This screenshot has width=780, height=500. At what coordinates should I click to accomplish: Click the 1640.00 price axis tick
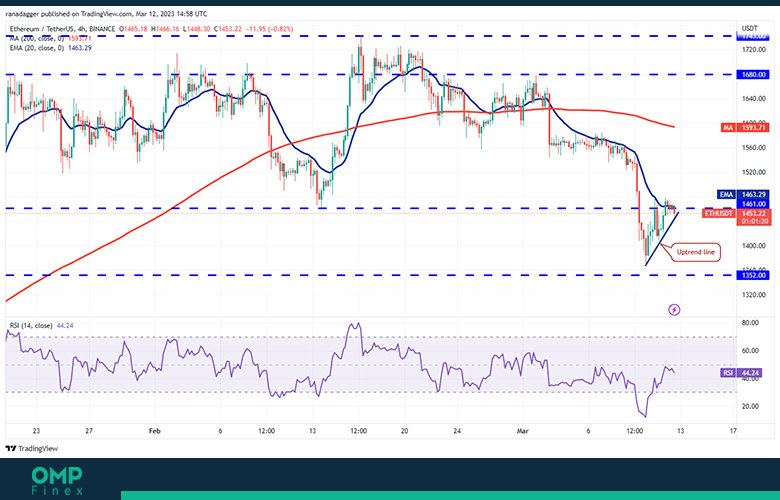754,99
